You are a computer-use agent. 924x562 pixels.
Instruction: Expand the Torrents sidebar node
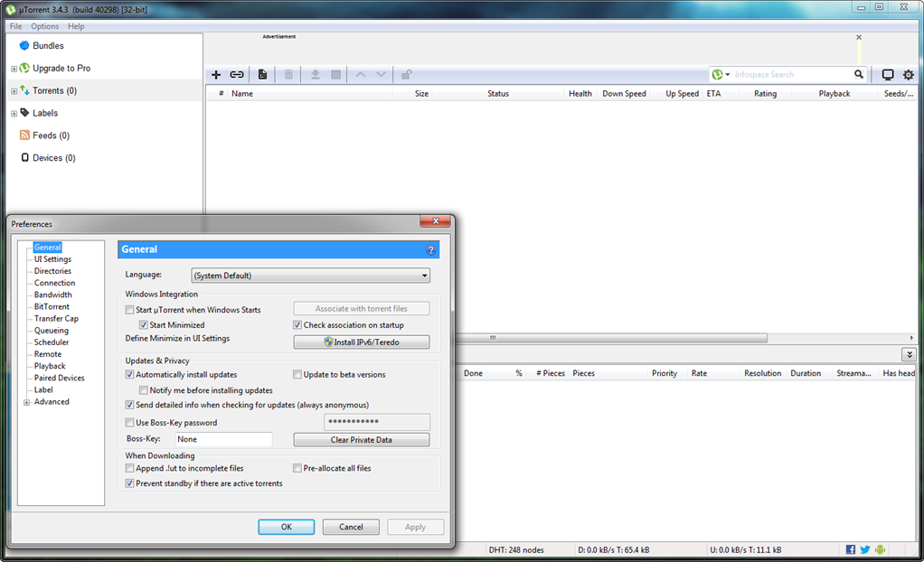click(14, 90)
